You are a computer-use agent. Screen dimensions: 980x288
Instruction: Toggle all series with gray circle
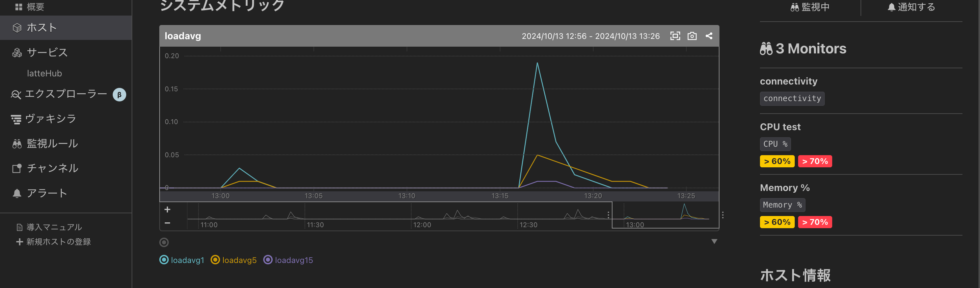tap(164, 242)
